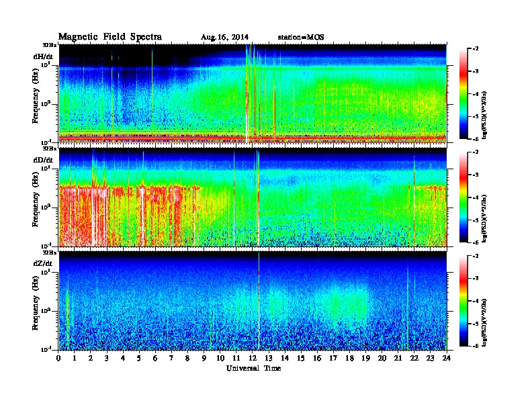Viewport: 532px width, 411px height.
Task: Click the '32Hz' label atop dH/dt panel
Action: 50,45
